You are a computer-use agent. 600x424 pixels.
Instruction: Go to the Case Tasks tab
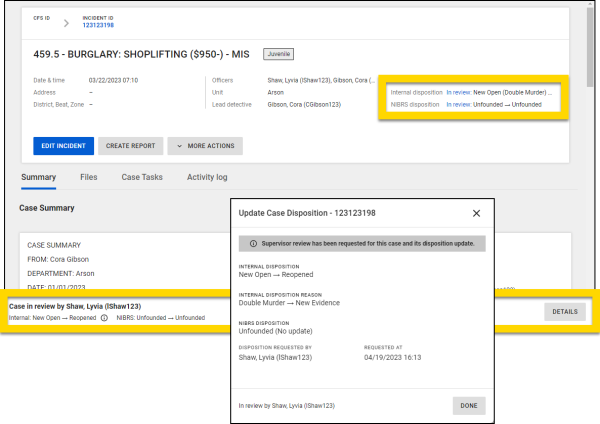(142, 177)
